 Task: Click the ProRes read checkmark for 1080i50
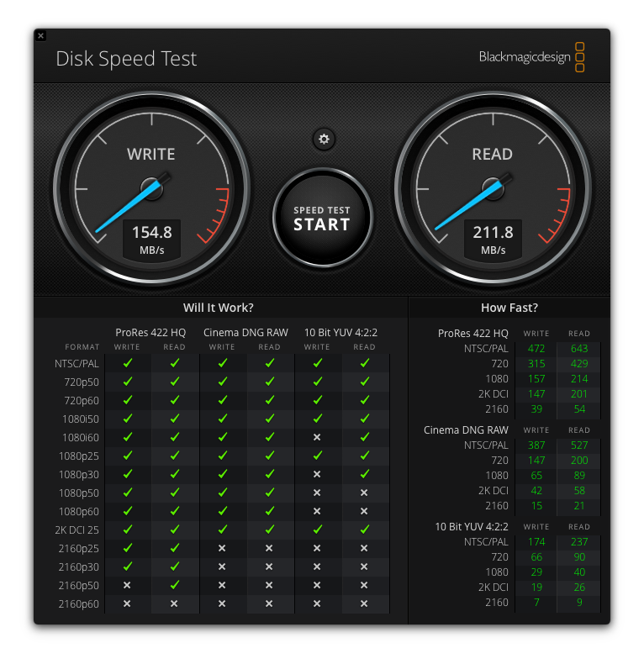point(174,419)
